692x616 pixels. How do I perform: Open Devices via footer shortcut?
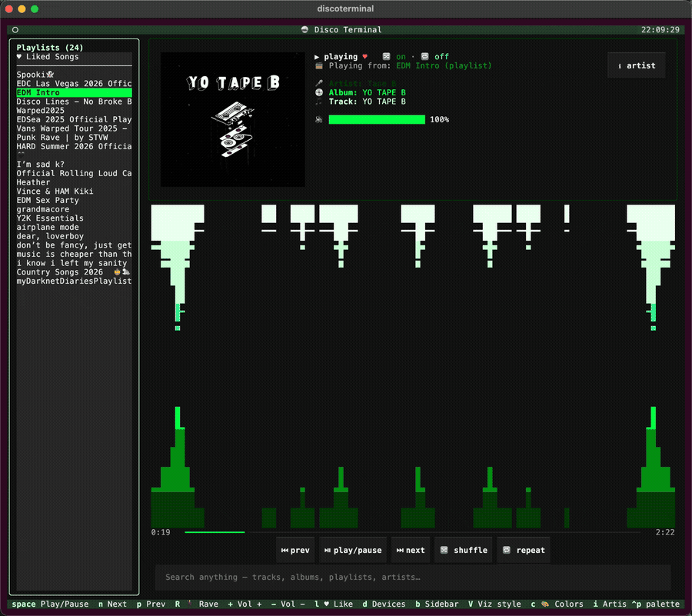pyautogui.click(x=384, y=604)
